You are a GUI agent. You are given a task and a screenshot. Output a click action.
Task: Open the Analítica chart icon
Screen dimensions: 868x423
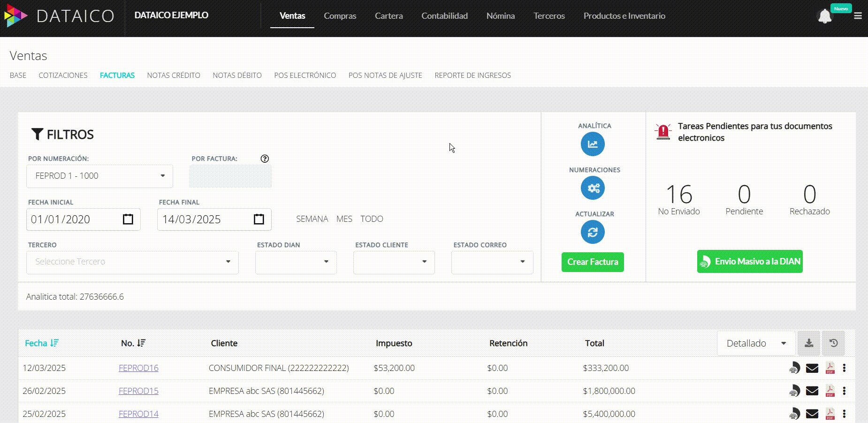(593, 144)
